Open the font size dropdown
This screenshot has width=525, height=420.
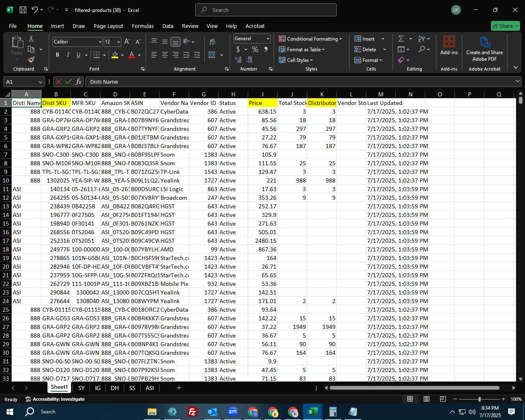[119, 42]
